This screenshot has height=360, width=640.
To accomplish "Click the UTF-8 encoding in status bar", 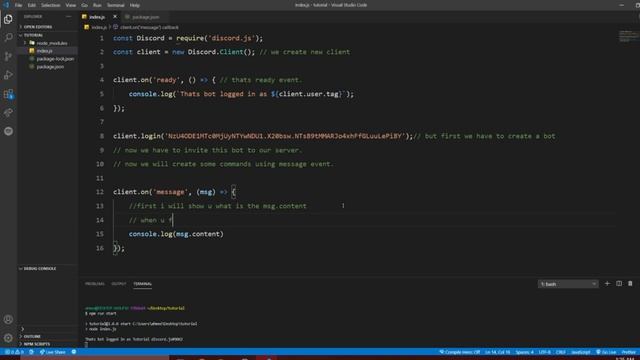I will tap(544, 352).
